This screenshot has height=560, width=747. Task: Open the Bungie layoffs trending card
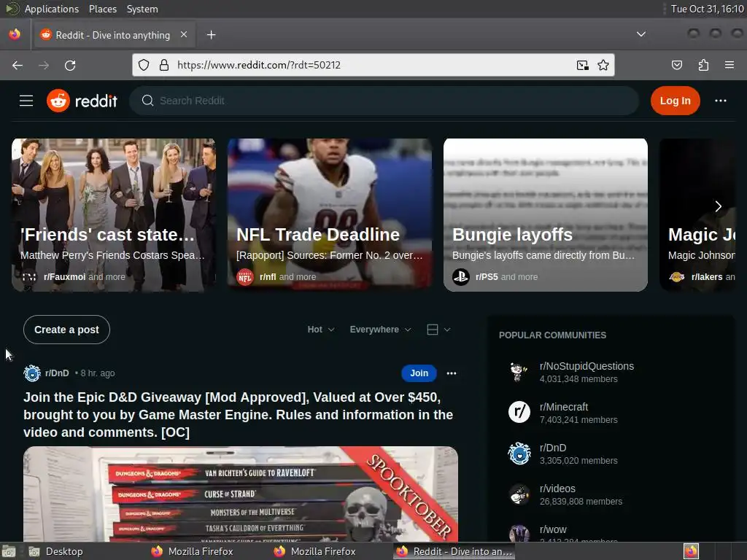546,215
